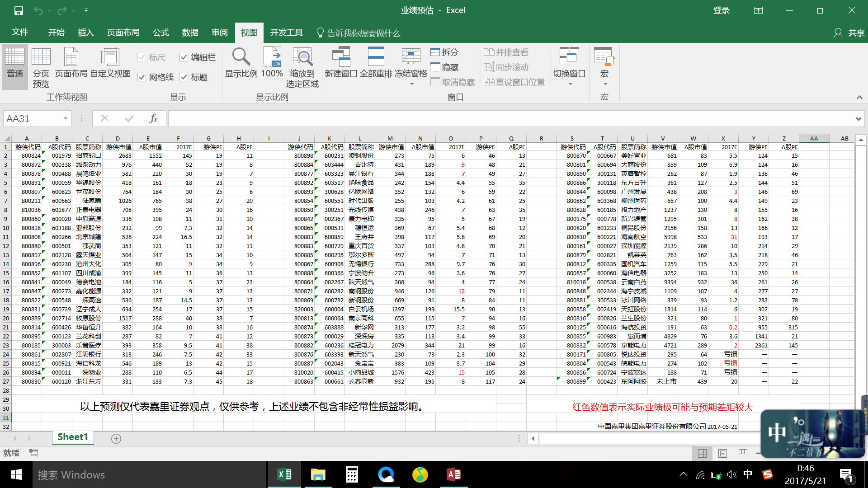Open the 公式 formulas ribbon tab
The height and width of the screenshot is (488, 868).
(160, 33)
